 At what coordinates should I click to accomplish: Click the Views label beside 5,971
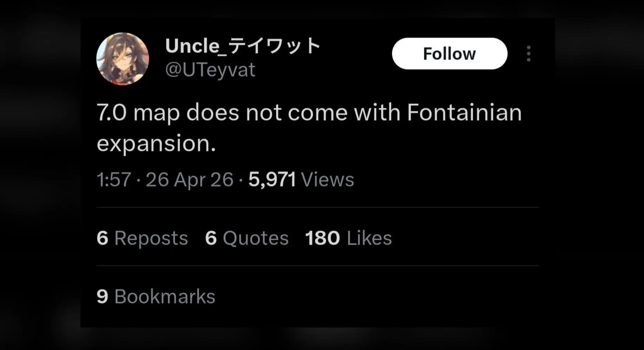click(327, 180)
